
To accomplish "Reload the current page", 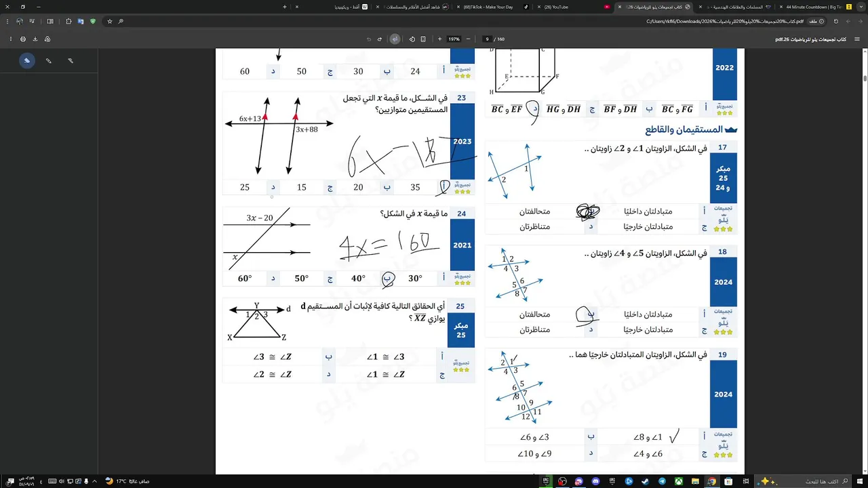I will point(835,21).
